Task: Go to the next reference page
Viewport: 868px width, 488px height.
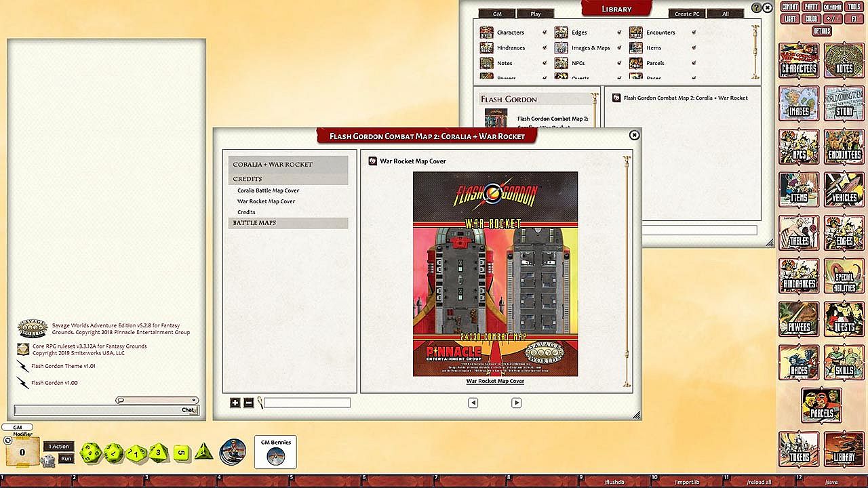Action: (516, 403)
